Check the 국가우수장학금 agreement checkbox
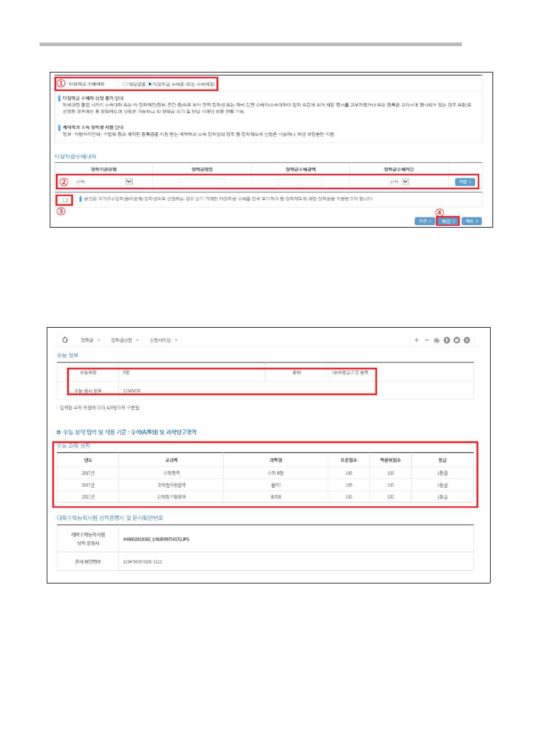Image resolution: width=535 pixels, height=756 pixels. pyautogui.click(x=65, y=199)
